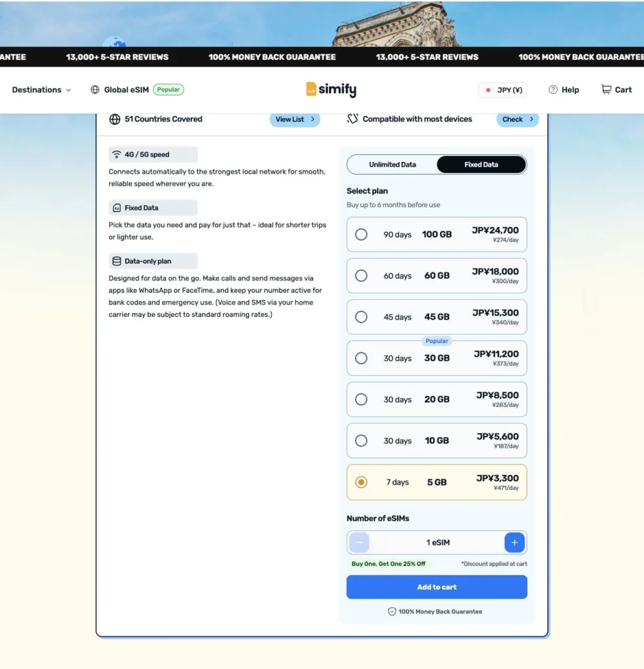Switch to the Unlimited Data tab
This screenshot has height=669, width=644.
(x=393, y=165)
